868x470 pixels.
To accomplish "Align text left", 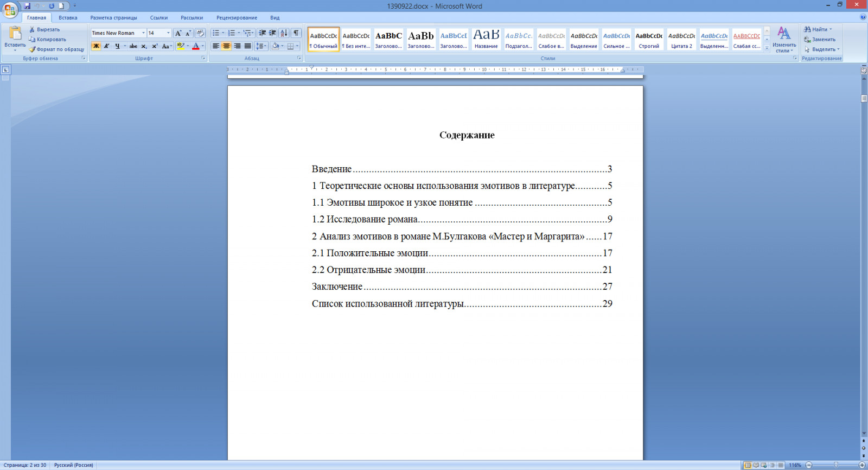I will (x=216, y=46).
